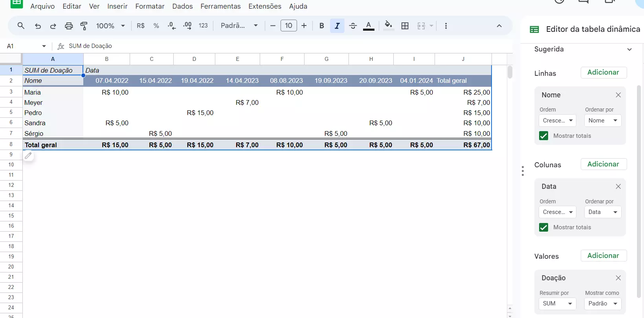
Task: Toggle Mostrar totais for Nome
Action: 543,136
